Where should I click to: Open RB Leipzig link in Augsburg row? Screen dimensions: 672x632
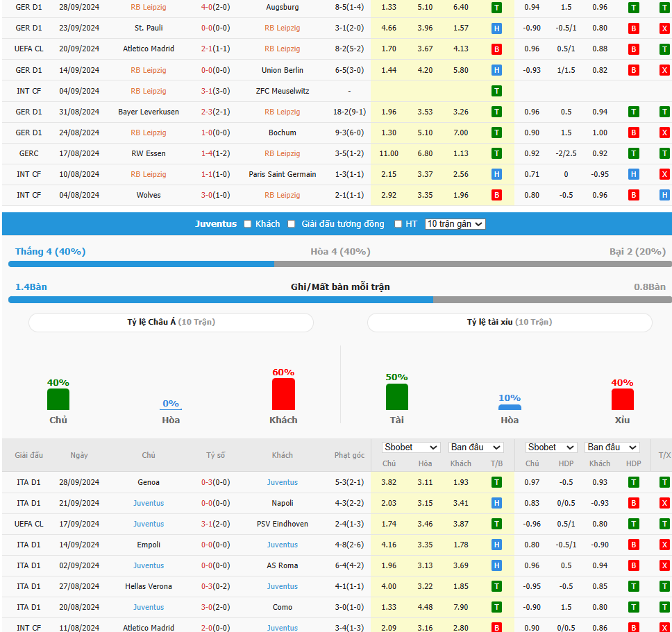(x=149, y=7)
